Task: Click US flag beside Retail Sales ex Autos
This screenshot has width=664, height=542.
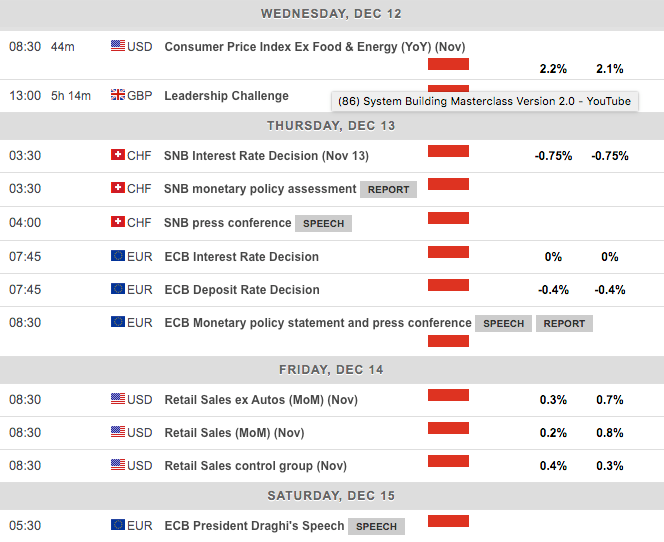Action: 118,400
